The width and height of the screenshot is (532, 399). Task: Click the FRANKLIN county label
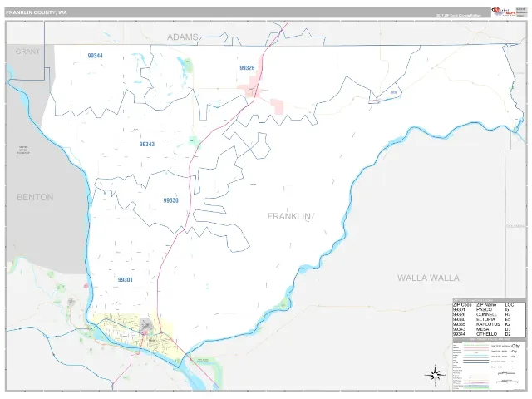click(x=288, y=216)
